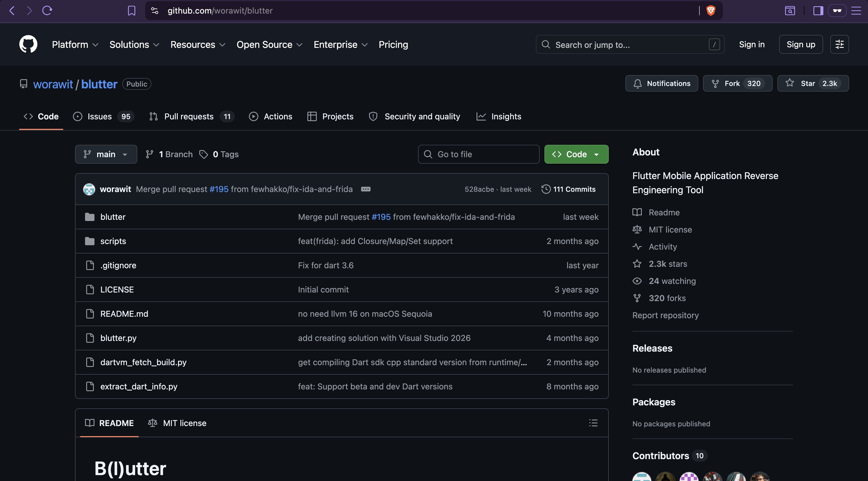Open the README outline list icon

pos(593,423)
